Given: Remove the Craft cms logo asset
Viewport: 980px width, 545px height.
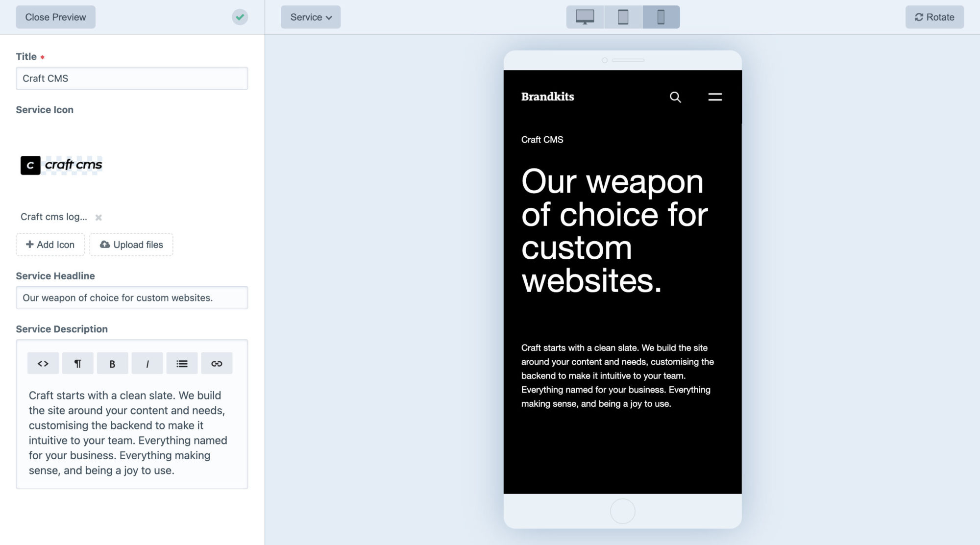Looking at the screenshot, I should tap(98, 217).
